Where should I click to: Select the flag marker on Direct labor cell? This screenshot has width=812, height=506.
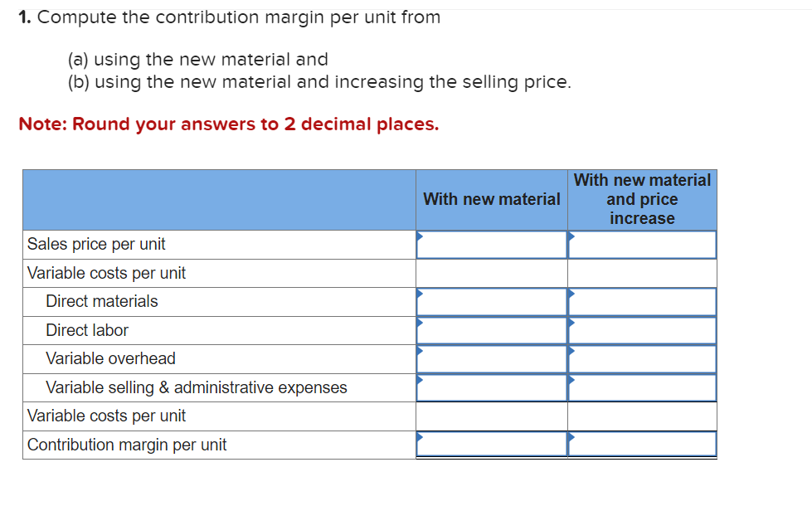pyautogui.click(x=421, y=324)
